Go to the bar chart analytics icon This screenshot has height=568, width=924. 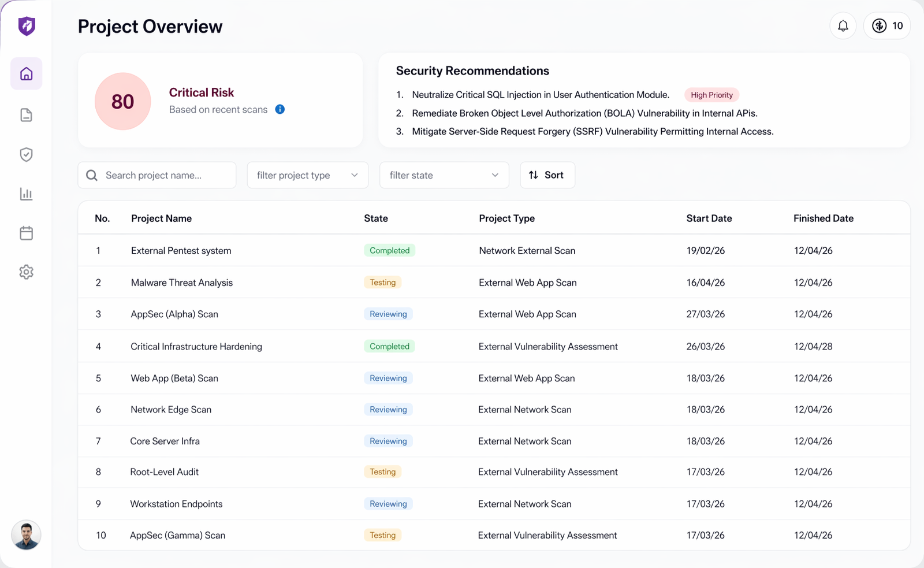[27, 194]
